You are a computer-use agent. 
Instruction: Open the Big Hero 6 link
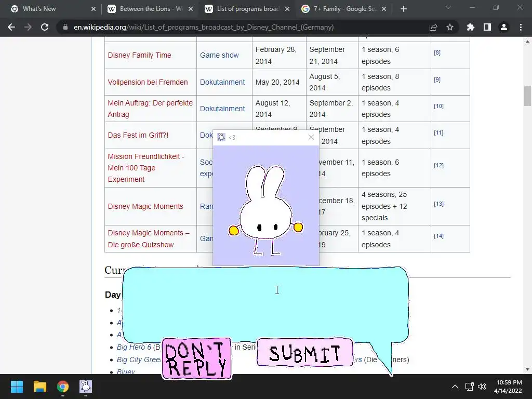(134, 347)
